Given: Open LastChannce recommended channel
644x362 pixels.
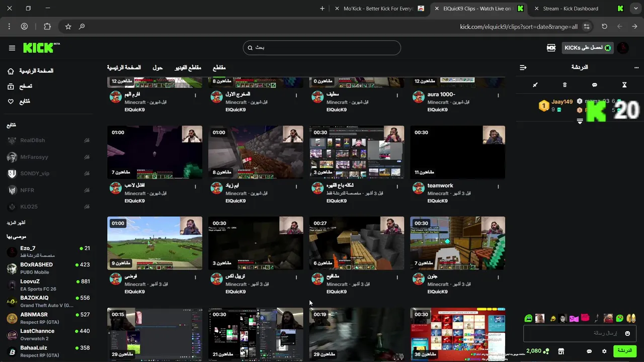Looking at the screenshot, I should coord(48,334).
